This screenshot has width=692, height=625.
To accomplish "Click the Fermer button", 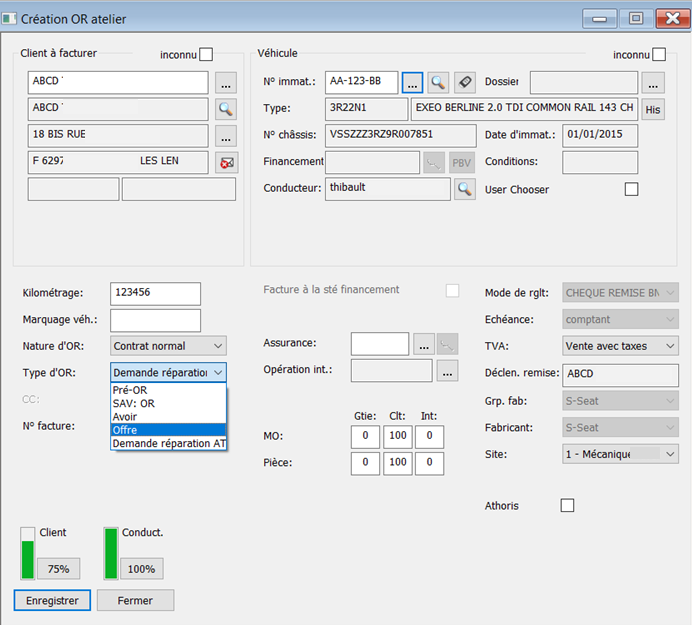I will click(135, 600).
